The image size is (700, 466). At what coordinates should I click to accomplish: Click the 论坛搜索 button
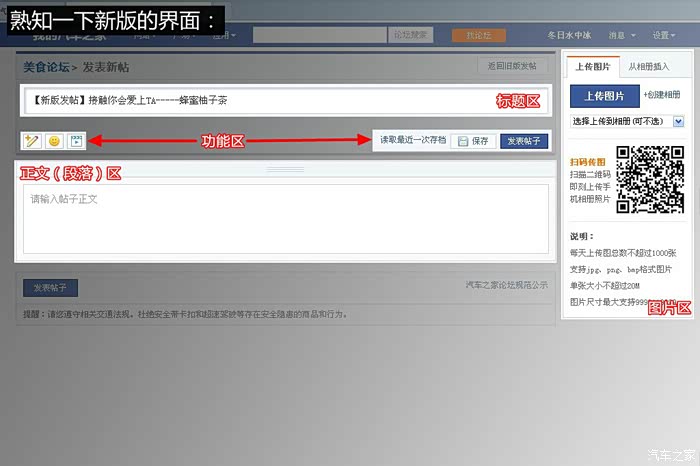410,35
